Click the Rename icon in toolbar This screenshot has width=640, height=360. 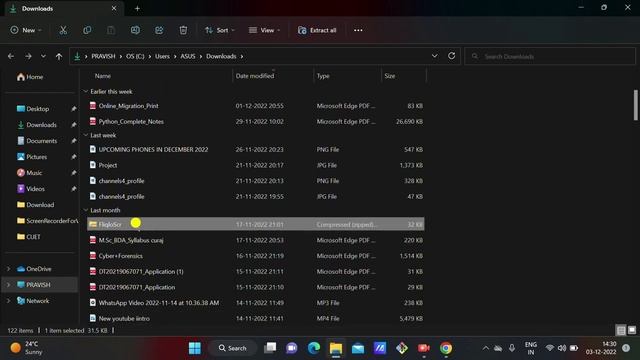coord(135,30)
